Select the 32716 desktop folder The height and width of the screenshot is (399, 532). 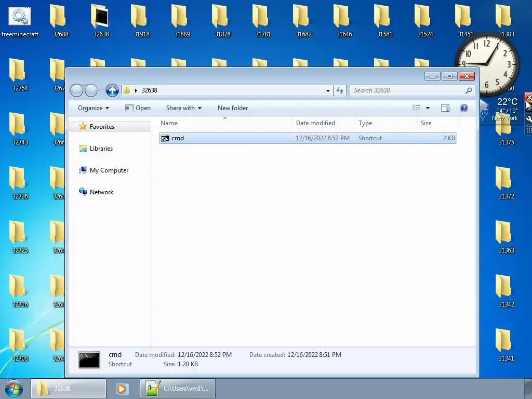coord(20,291)
